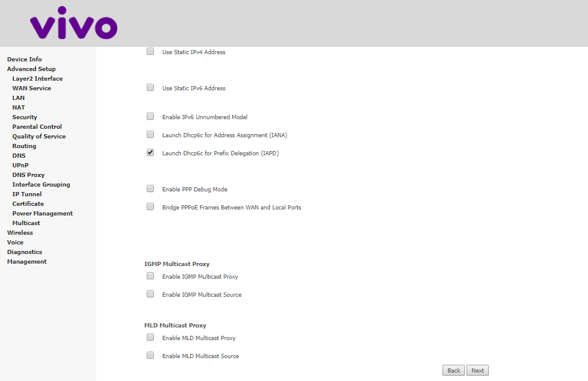Tick Enable IGMP Multicast Source
Viewport: 588px width, 381px height.
click(x=150, y=294)
